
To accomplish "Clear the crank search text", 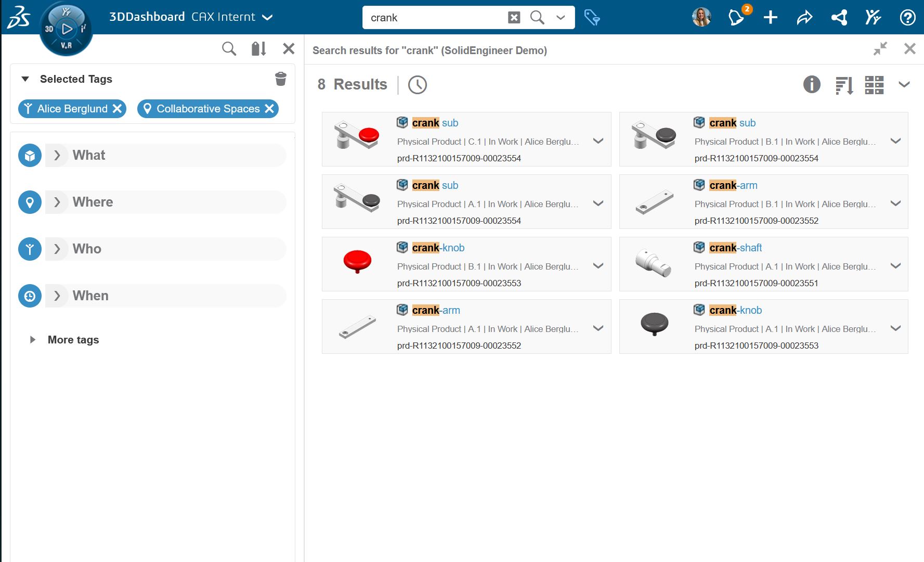I will (514, 18).
